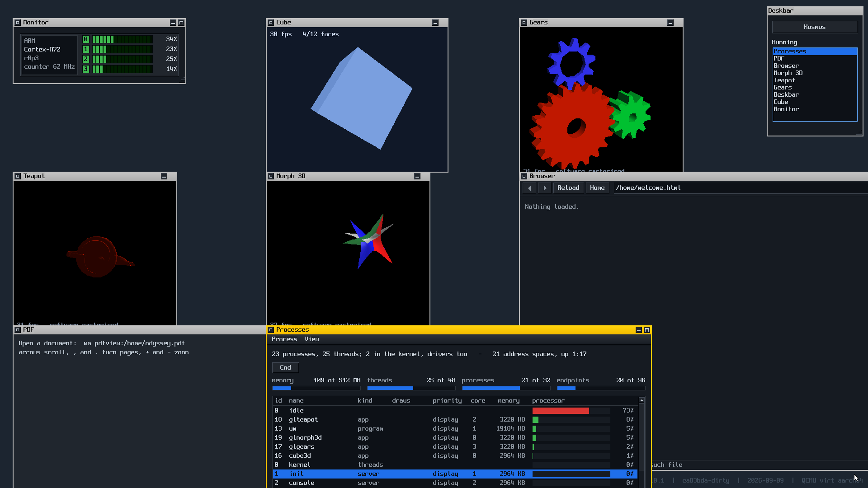Select Teapot in Deskbar running list
868x488 pixels.
pyautogui.click(x=815, y=80)
